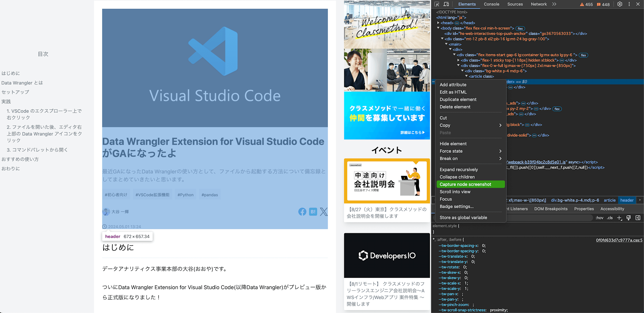Switch to the Sources tab
Viewport: 644px width, 313px height.
tap(515, 4)
